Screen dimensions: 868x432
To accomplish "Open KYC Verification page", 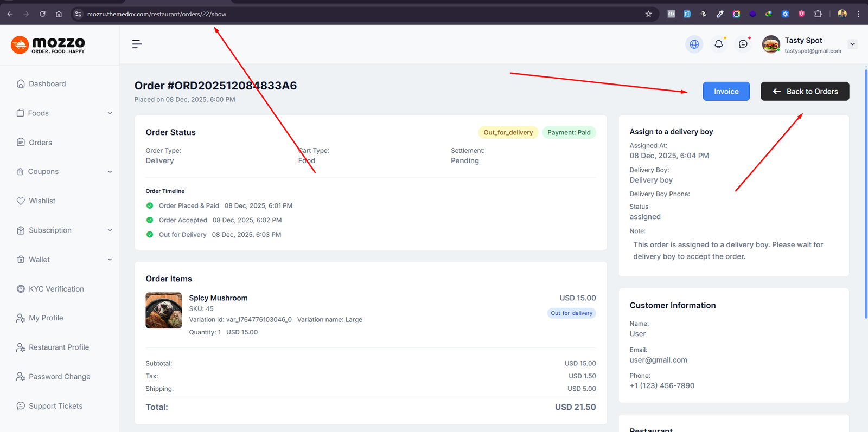I will (x=56, y=289).
